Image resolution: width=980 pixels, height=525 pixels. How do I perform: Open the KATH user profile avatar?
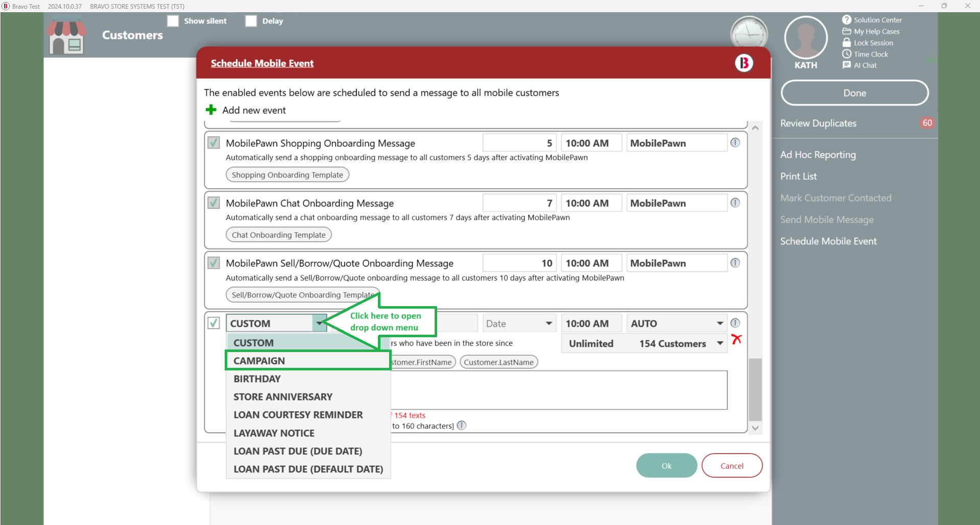point(806,37)
